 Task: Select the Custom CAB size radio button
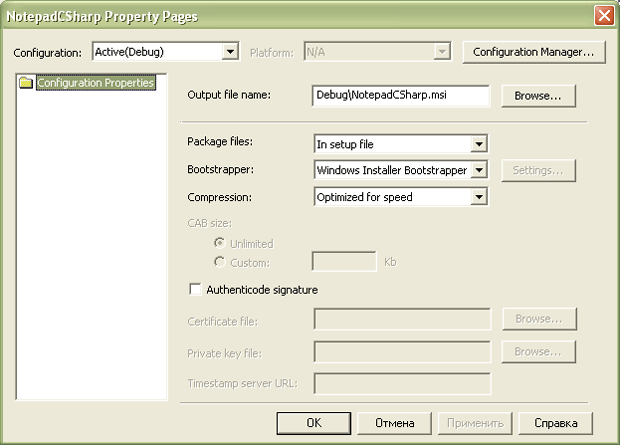[220, 262]
